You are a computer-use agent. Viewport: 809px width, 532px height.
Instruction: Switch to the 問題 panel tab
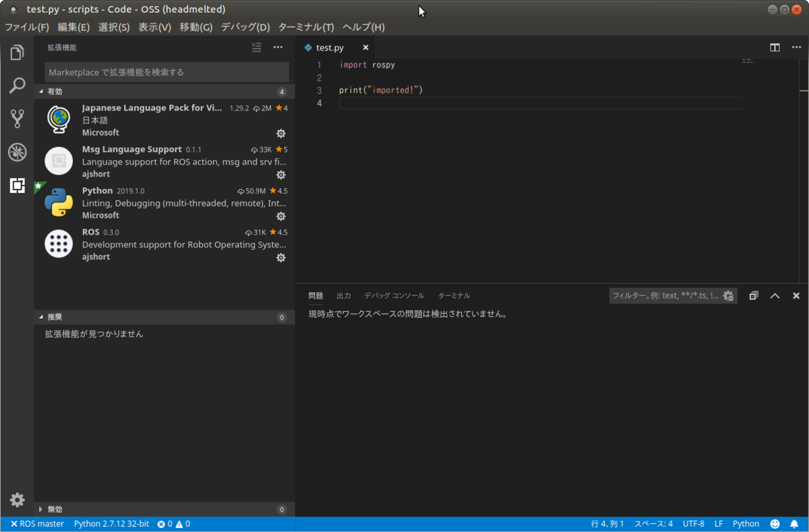point(316,295)
